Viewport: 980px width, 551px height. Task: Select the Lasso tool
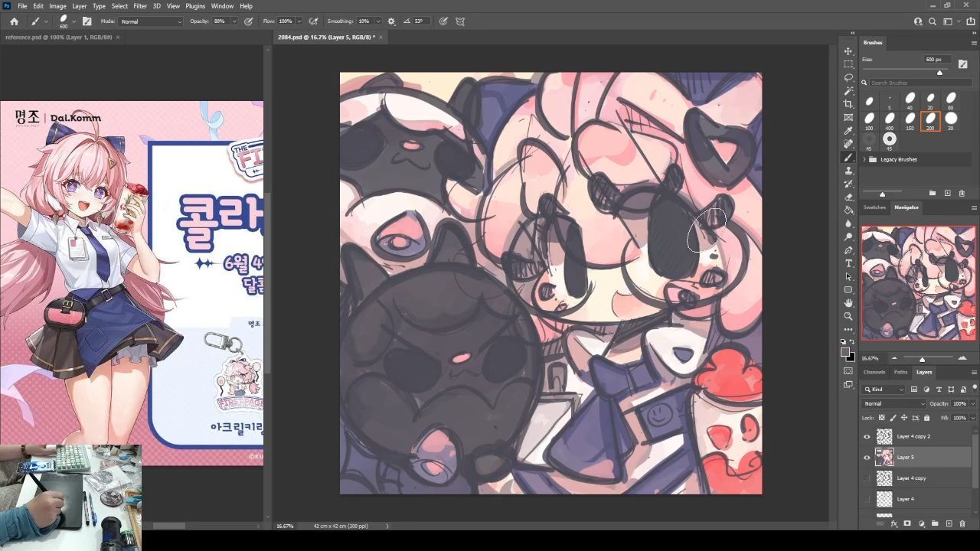(848, 77)
